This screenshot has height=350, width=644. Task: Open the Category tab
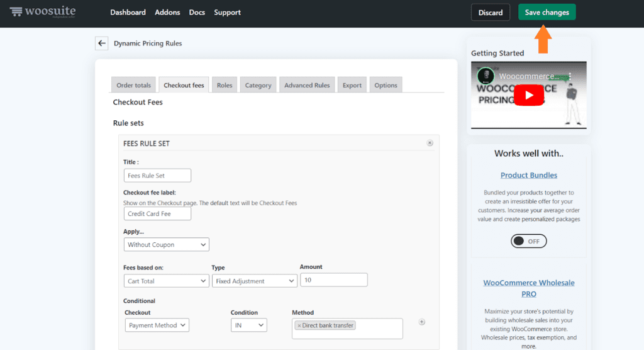258,85
